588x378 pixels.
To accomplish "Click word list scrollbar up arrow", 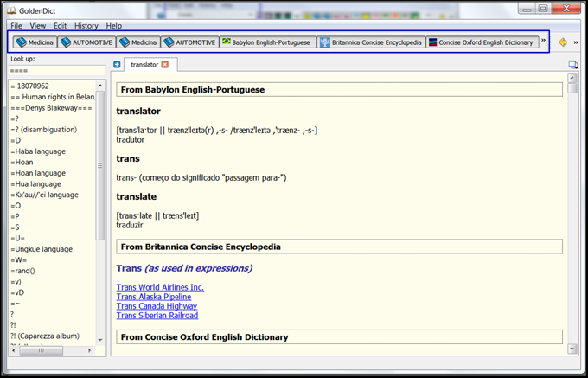I will [x=100, y=86].
